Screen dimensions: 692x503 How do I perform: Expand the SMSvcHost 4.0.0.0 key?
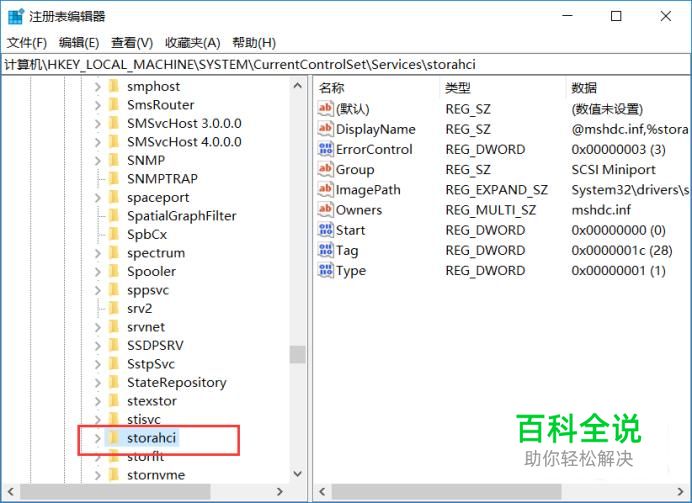pos(98,142)
